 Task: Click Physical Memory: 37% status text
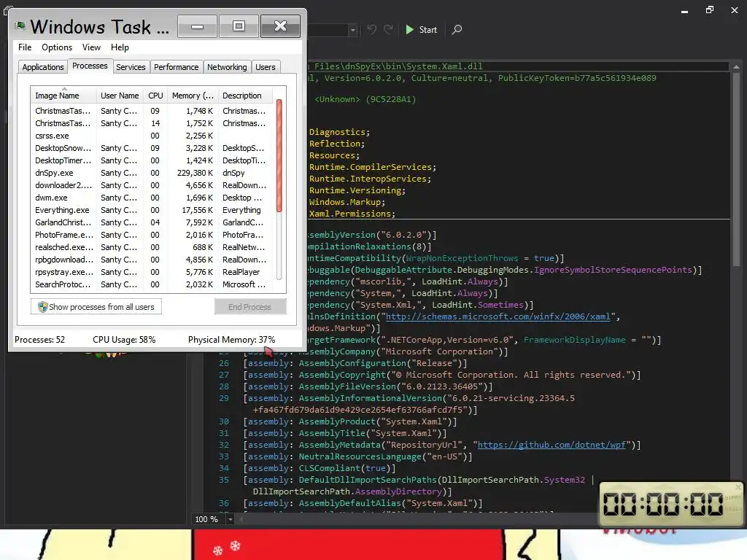[231, 340]
